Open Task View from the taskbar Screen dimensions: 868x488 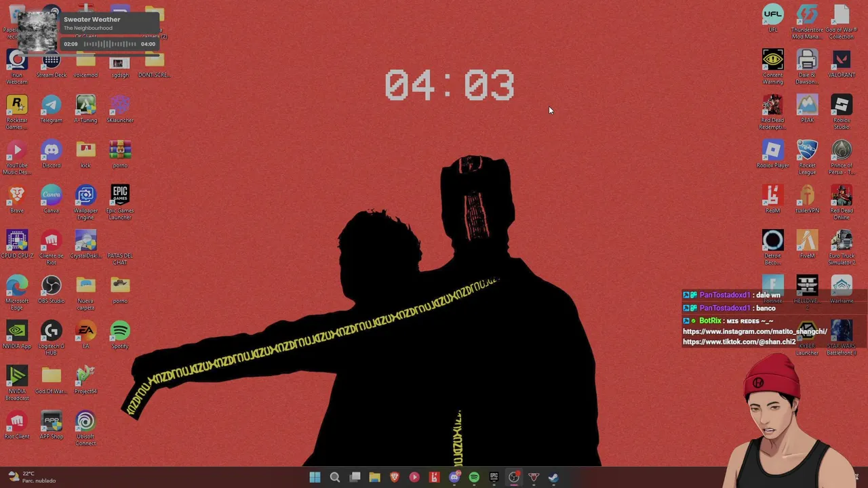click(355, 477)
